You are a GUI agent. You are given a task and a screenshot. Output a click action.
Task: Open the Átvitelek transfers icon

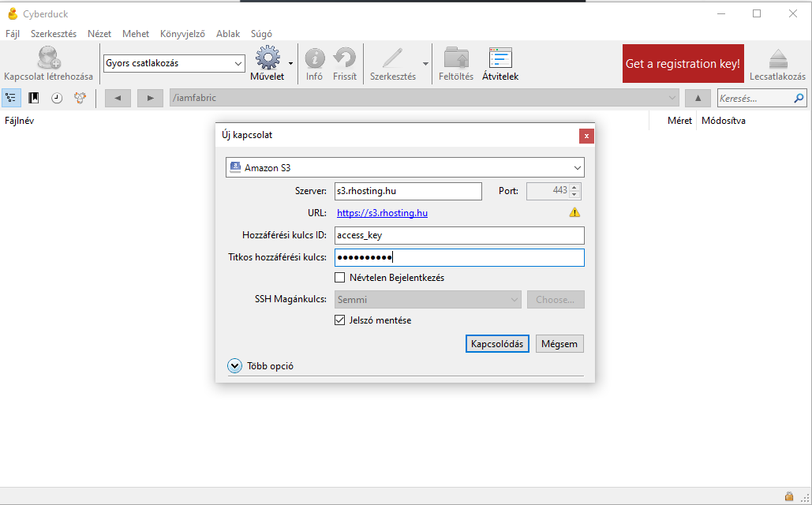(500, 58)
